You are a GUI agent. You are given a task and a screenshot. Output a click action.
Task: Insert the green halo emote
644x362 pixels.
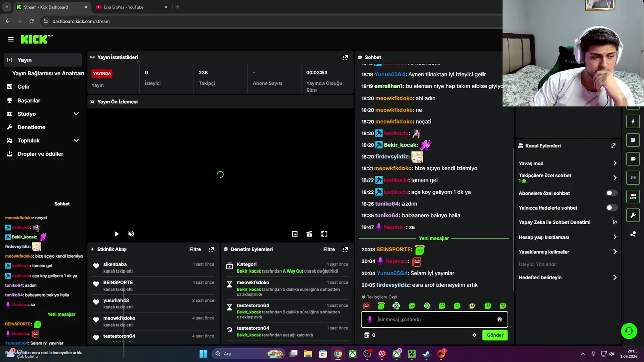(381, 306)
